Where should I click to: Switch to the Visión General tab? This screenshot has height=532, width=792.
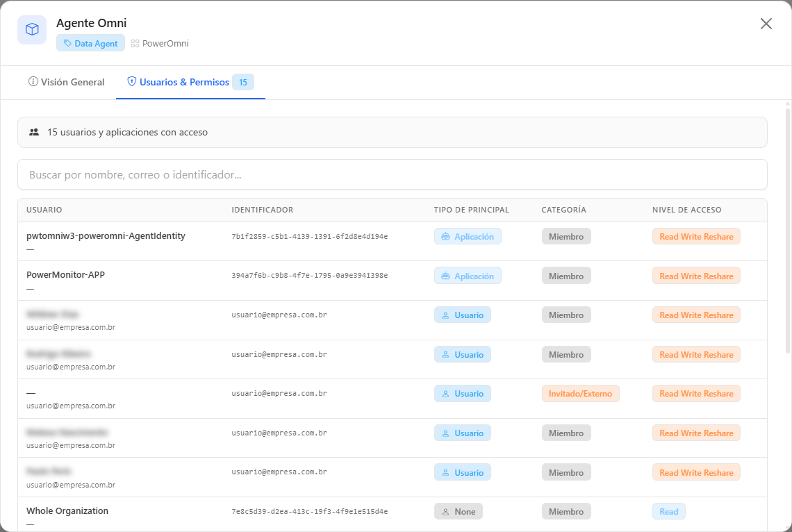(x=66, y=82)
